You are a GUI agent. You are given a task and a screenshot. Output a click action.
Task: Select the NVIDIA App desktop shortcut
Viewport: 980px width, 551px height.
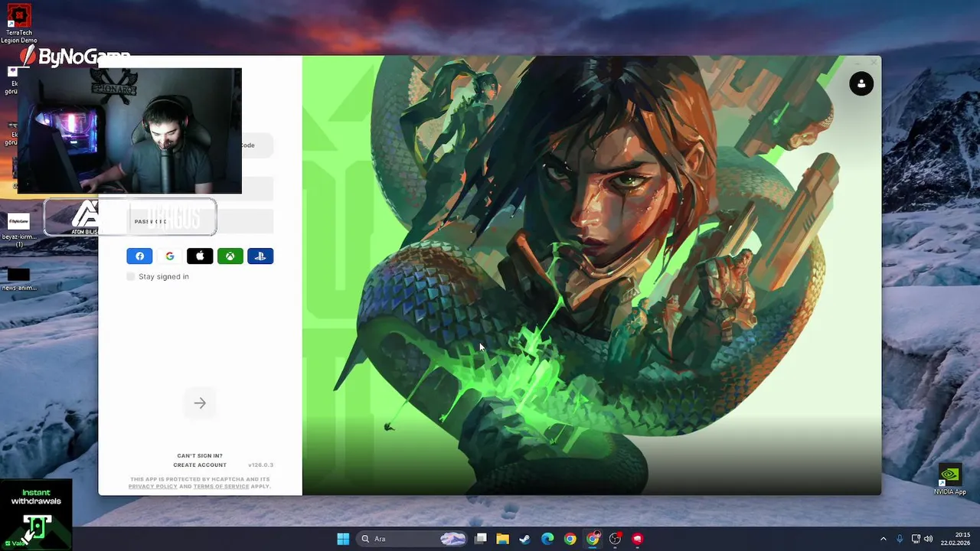click(x=950, y=480)
